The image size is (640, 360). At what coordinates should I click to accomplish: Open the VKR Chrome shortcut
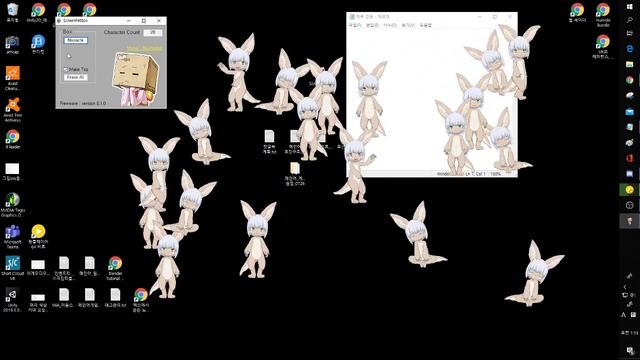(603, 47)
